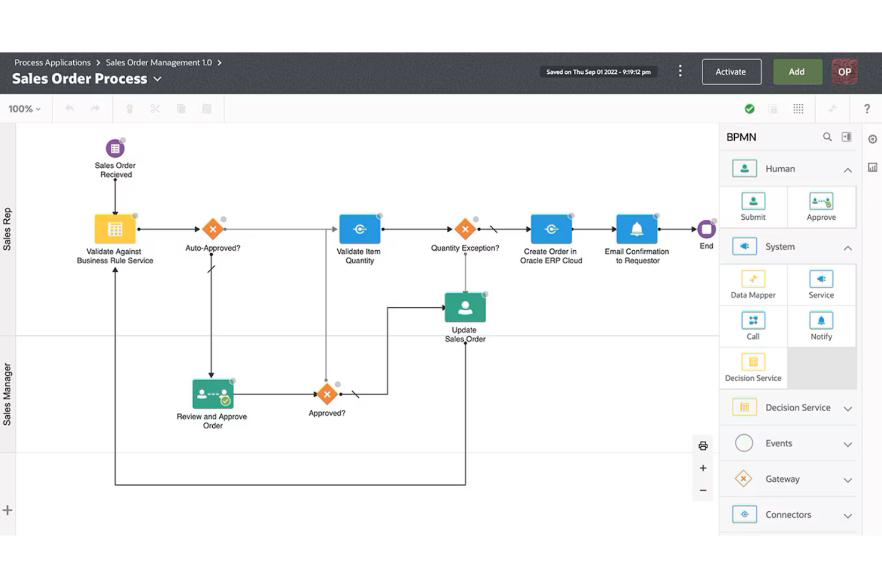Viewport: 882px width, 588px height.
Task: Zoom in with the plus button
Action: 703,468
